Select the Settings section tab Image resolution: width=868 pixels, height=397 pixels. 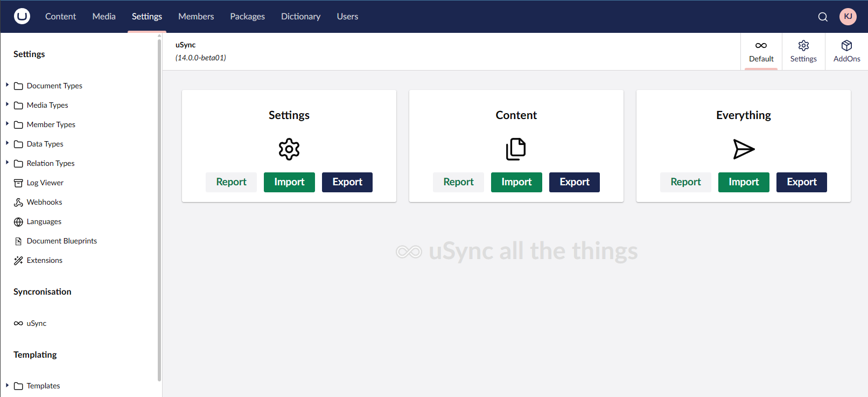tap(147, 16)
